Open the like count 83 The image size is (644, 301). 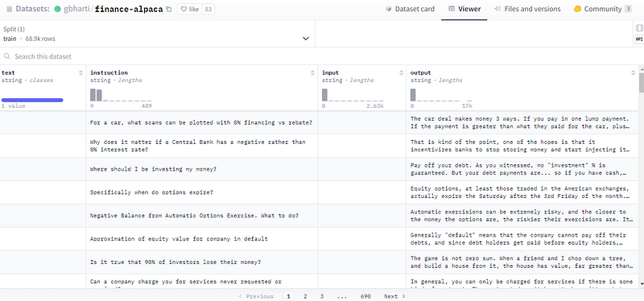point(208,9)
